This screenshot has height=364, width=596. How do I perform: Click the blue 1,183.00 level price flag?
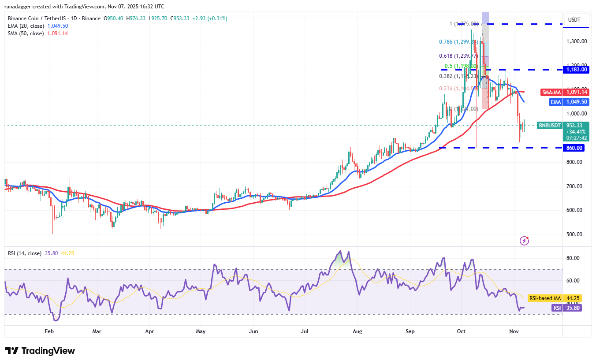pyautogui.click(x=575, y=70)
